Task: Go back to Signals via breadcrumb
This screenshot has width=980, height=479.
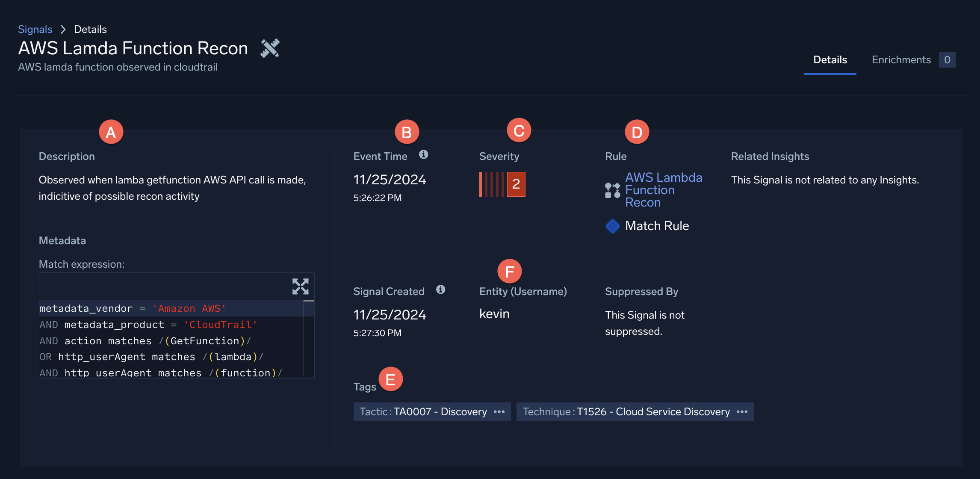Action: coord(35,29)
